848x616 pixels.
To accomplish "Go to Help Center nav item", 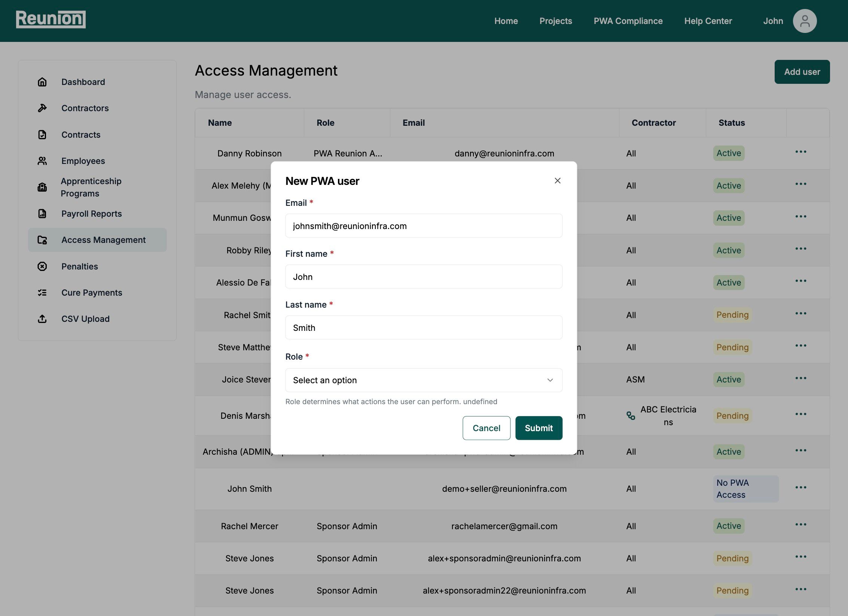I will click(x=708, y=21).
